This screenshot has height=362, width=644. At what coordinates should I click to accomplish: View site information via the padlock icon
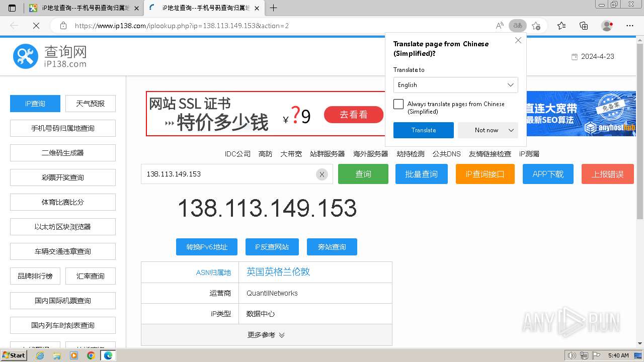(x=63, y=26)
